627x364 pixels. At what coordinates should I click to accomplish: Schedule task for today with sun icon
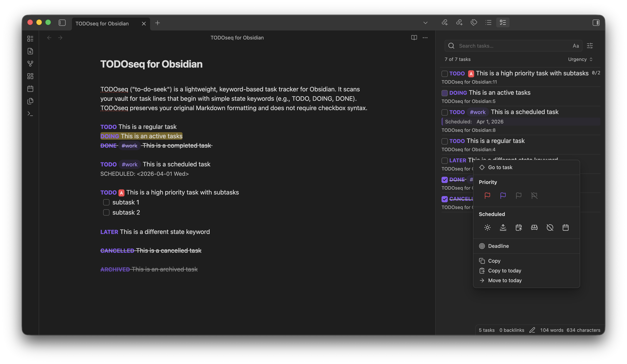(487, 227)
